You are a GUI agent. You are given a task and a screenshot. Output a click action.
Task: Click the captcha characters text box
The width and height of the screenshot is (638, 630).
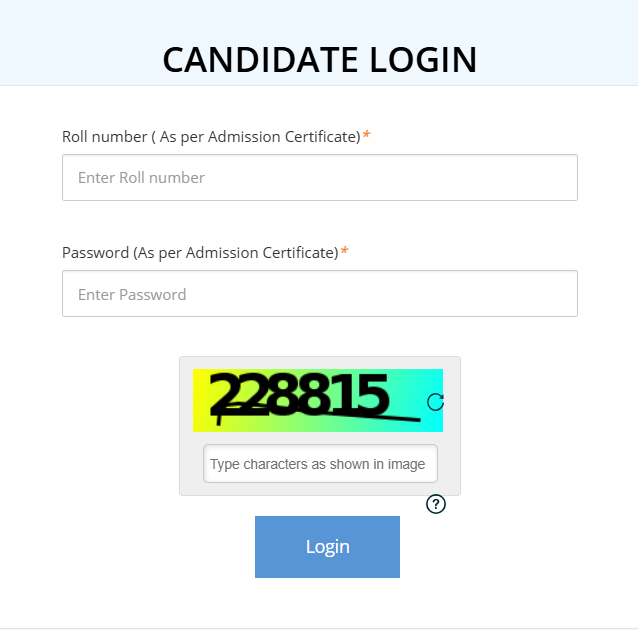320,464
